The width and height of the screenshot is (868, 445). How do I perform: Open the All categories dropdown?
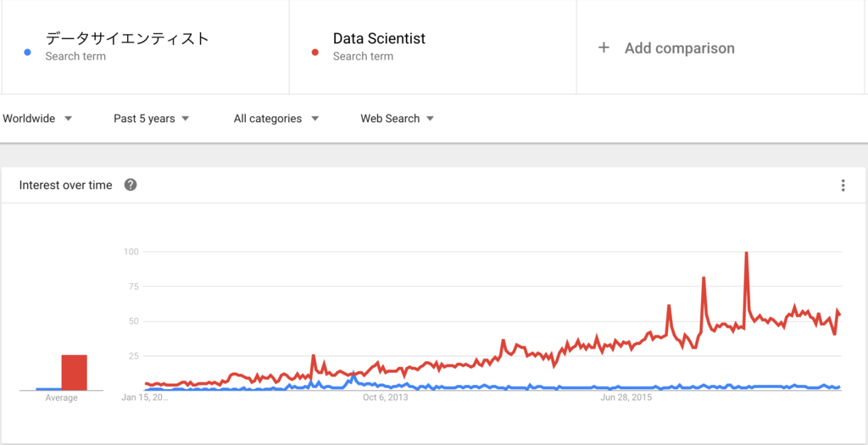pyautogui.click(x=276, y=119)
